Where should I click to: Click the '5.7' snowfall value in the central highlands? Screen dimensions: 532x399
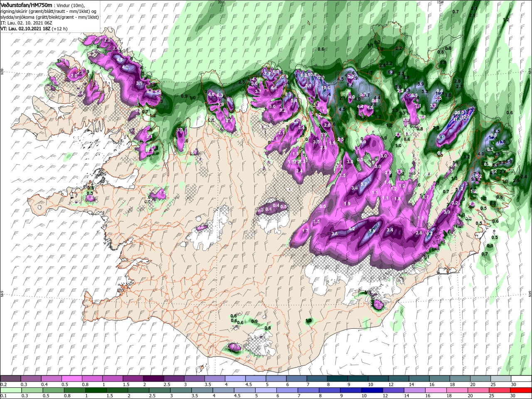pyautogui.click(x=363, y=184)
